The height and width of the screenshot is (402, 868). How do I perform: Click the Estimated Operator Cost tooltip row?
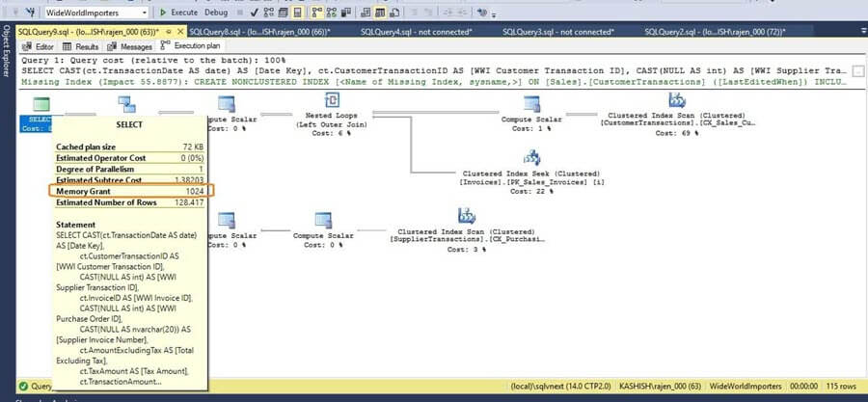(x=130, y=157)
